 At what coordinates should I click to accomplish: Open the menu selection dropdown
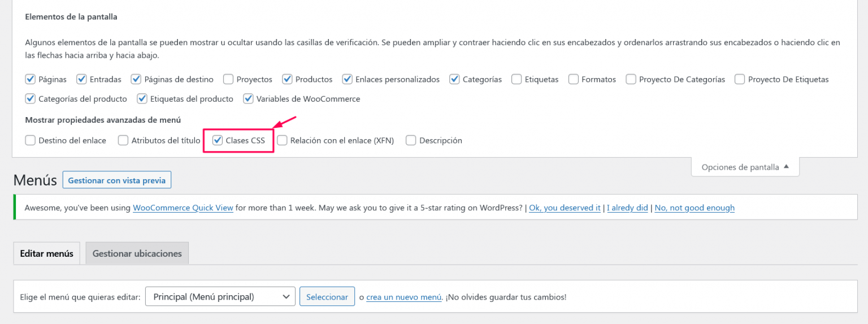coord(220,296)
